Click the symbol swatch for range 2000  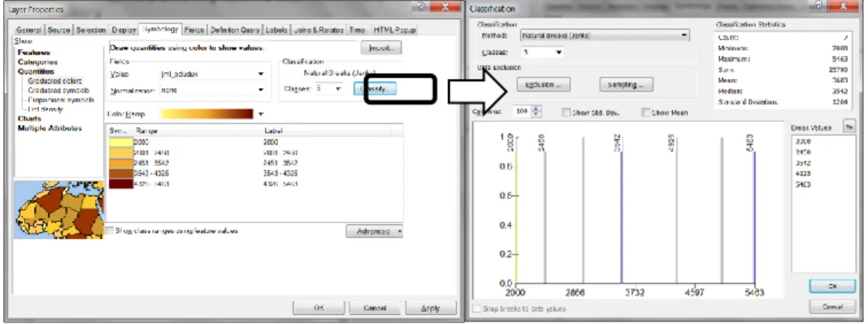[x=121, y=142]
